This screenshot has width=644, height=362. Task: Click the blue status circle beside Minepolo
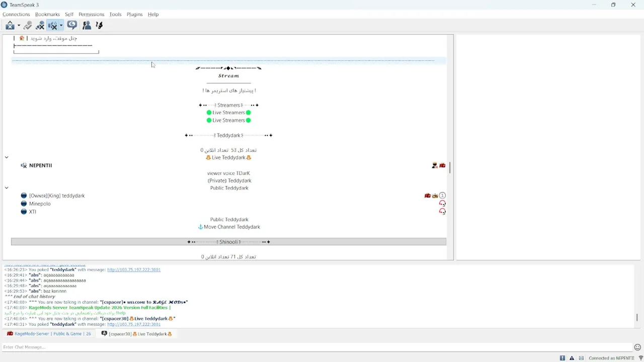coord(24,204)
